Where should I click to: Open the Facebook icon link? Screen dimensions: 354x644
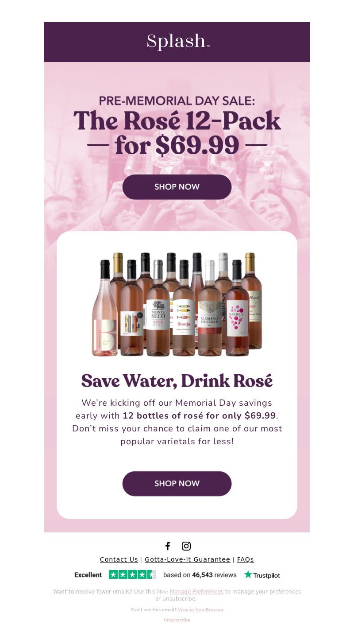(168, 546)
